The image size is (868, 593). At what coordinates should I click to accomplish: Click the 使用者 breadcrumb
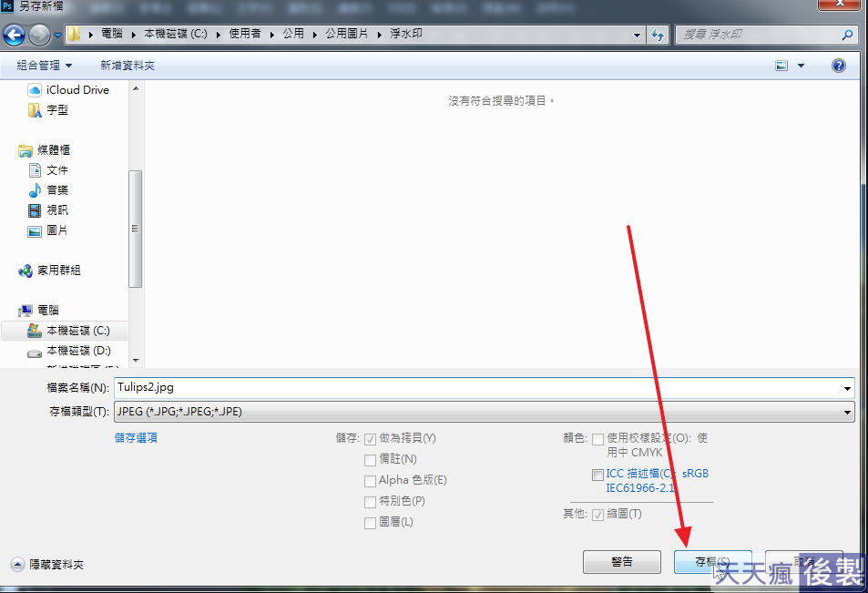pyautogui.click(x=245, y=34)
